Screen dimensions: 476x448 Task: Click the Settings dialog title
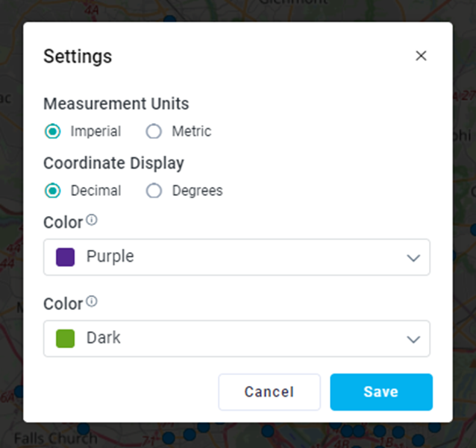[78, 56]
